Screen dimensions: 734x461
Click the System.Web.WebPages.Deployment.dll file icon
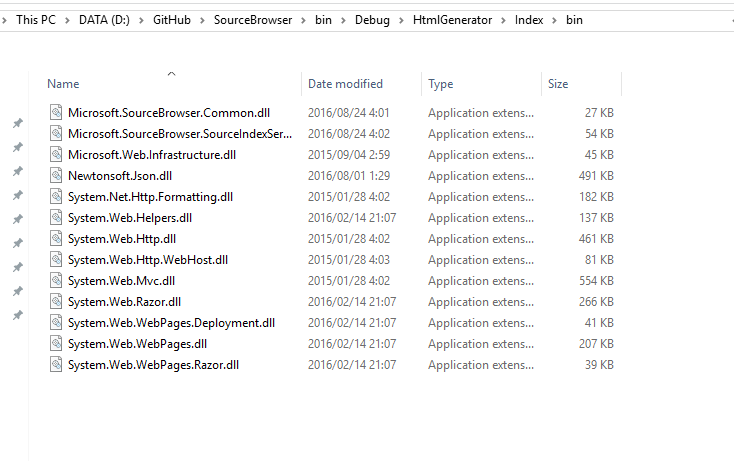(56, 323)
